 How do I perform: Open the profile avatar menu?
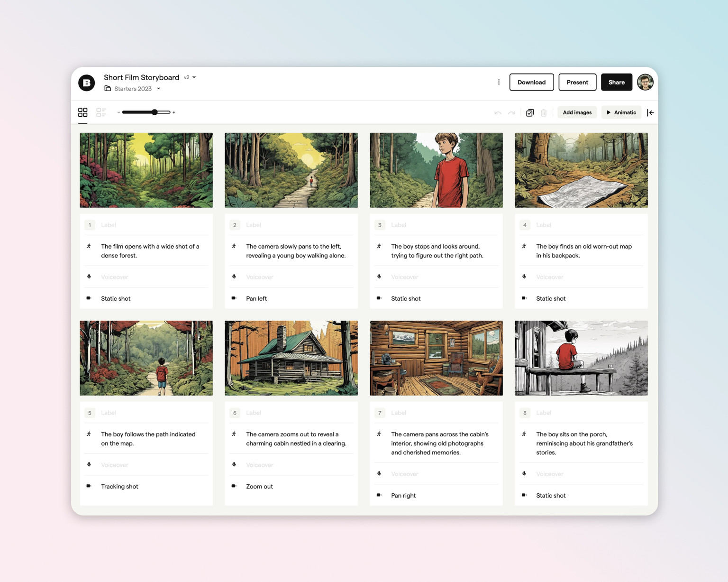pos(645,82)
